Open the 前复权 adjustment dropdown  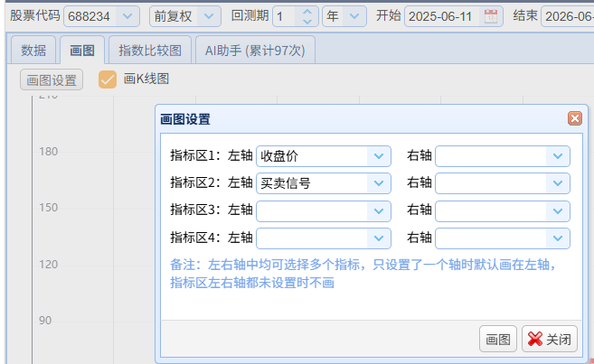(x=209, y=16)
